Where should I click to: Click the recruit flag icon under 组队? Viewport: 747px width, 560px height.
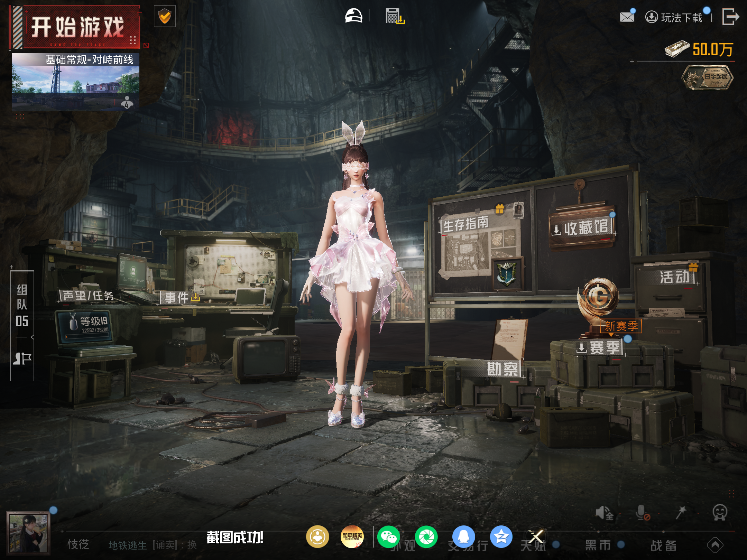click(22, 358)
